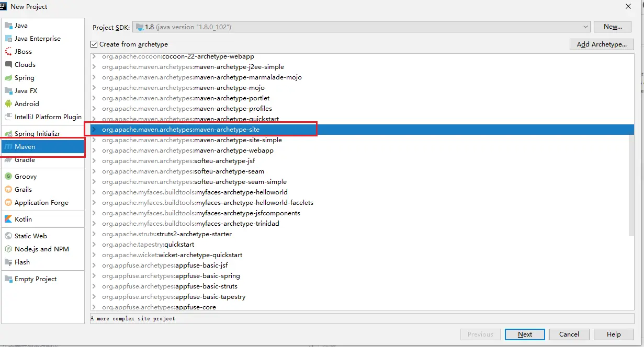Click the Groovy icon in sidebar
The image size is (644, 347).
click(8, 177)
